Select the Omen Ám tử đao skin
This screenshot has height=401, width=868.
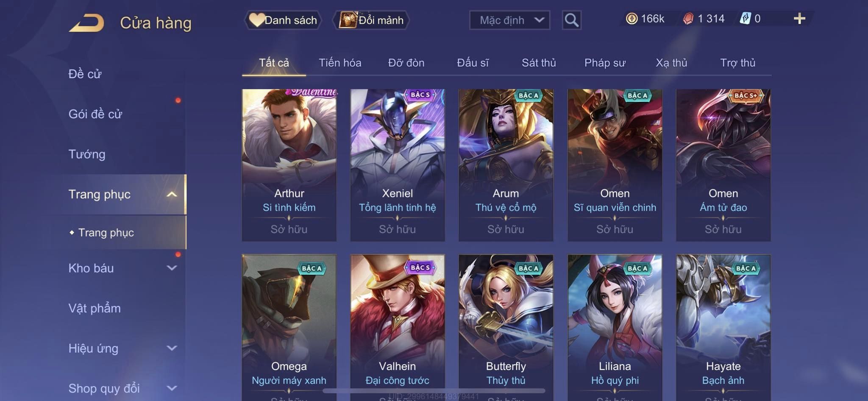pos(723,165)
